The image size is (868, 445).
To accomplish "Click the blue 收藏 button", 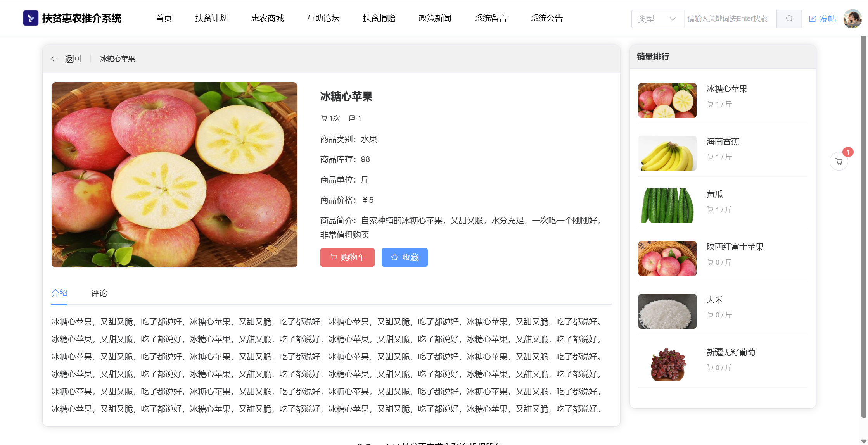I will tap(405, 257).
